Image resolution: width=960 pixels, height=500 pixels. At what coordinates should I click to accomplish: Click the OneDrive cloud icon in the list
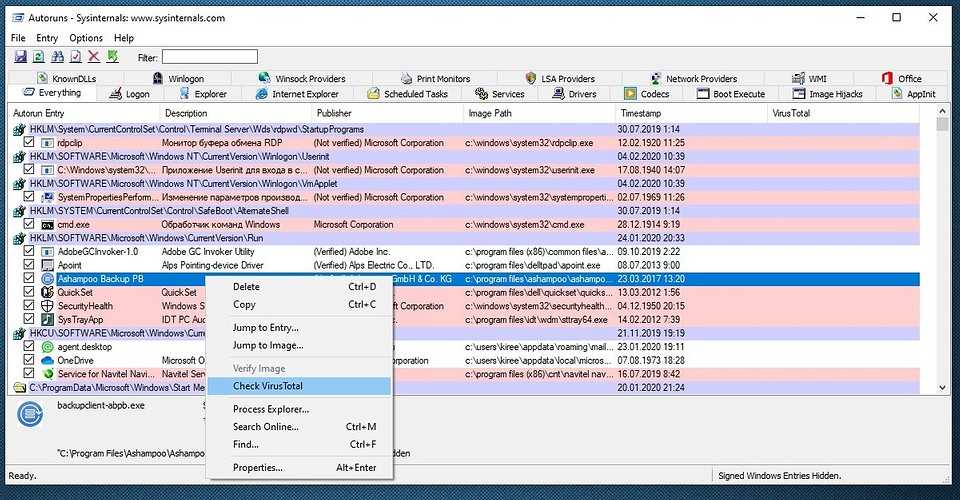point(47,360)
